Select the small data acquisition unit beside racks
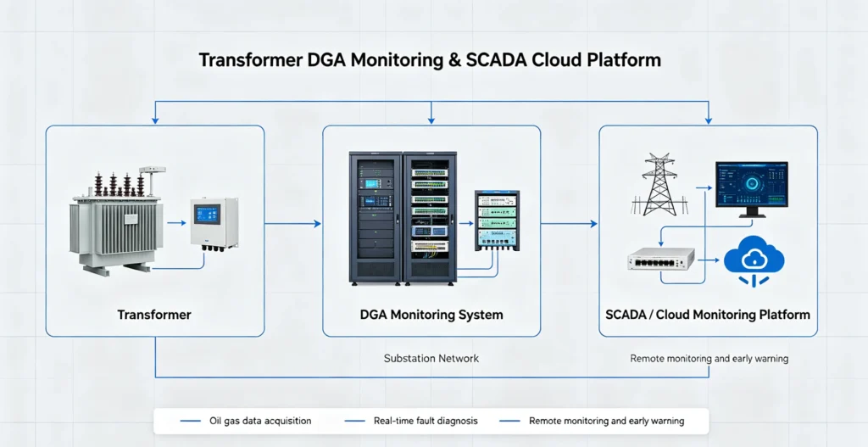 [497, 222]
